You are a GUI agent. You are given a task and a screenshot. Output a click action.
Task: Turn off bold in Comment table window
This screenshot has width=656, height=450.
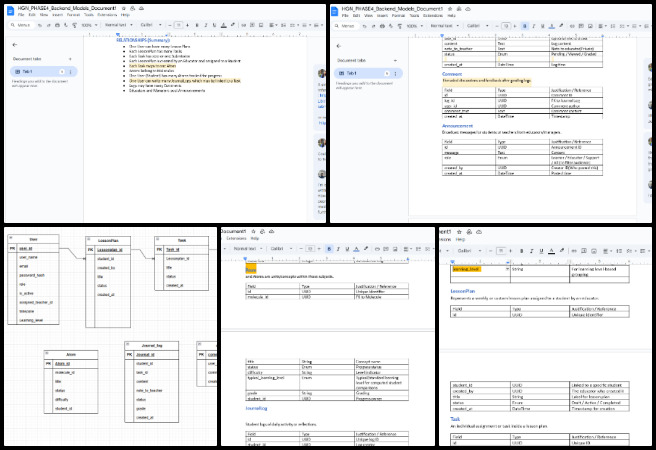[x=525, y=26]
